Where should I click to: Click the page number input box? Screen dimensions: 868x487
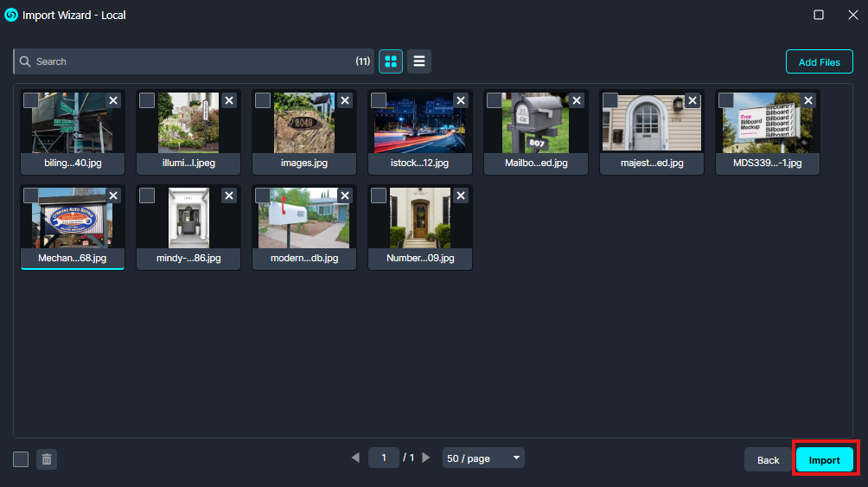click(x=383, y=458)
